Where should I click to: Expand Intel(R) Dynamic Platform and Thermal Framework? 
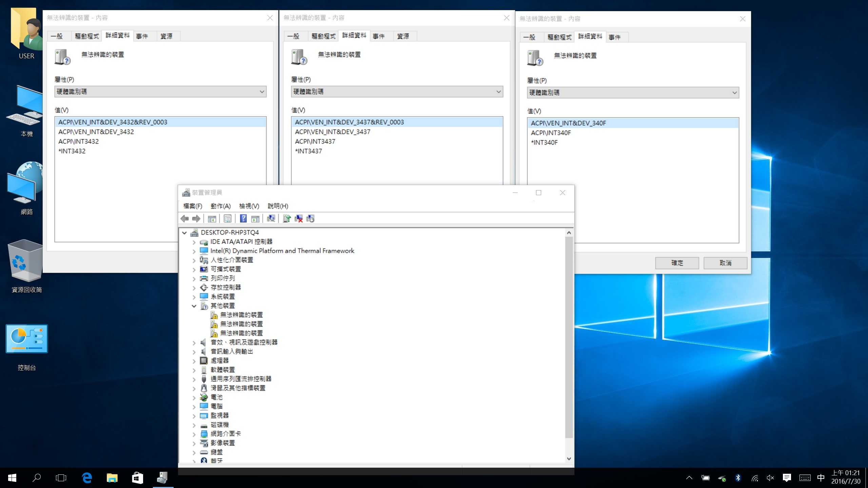point(194,251)
